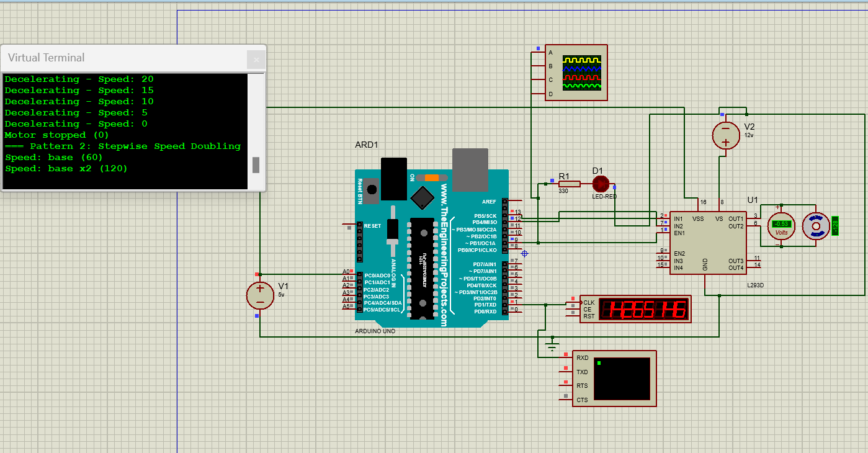This screenshot has width=868, height=453.
Task: Click the LED-RED value label
Action: [604, 196]
